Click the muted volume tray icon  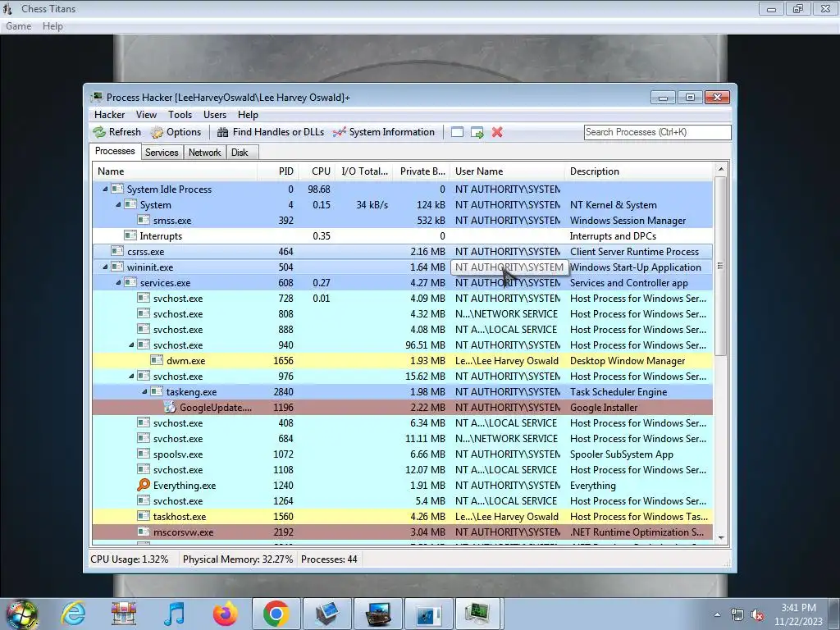(x=757, y=614)
